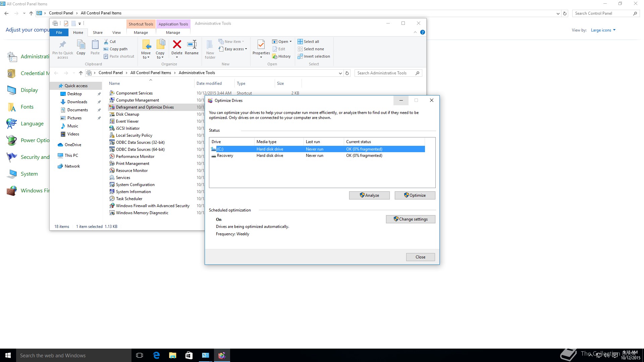
Task: Open the System item in Control Panel
Action: [22, 174]
